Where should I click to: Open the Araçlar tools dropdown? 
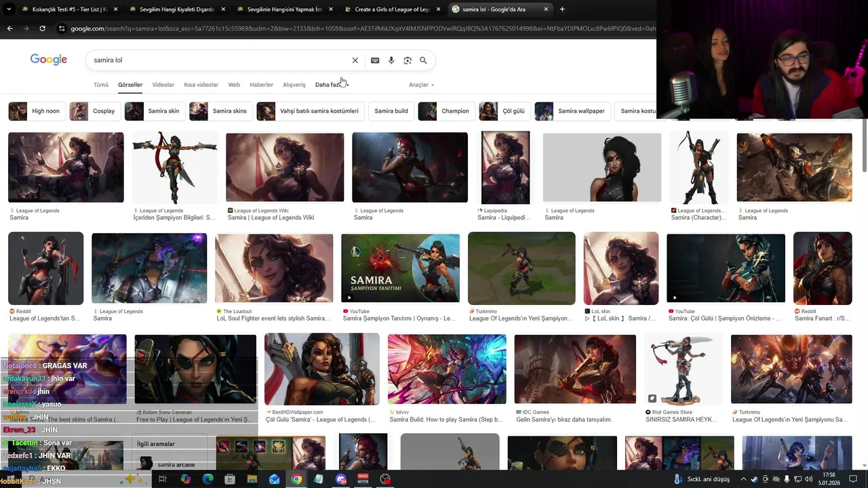[421, 85]
